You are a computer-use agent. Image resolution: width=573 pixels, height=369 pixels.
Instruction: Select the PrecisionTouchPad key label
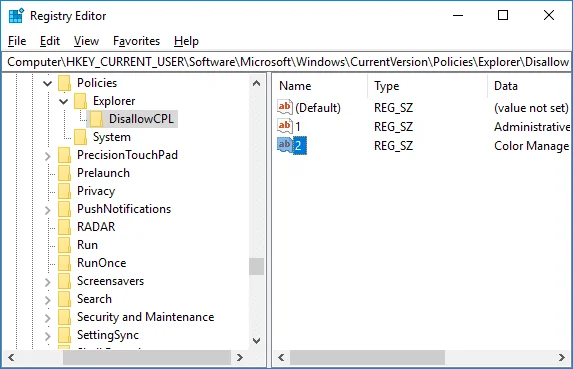click(127, 155)
